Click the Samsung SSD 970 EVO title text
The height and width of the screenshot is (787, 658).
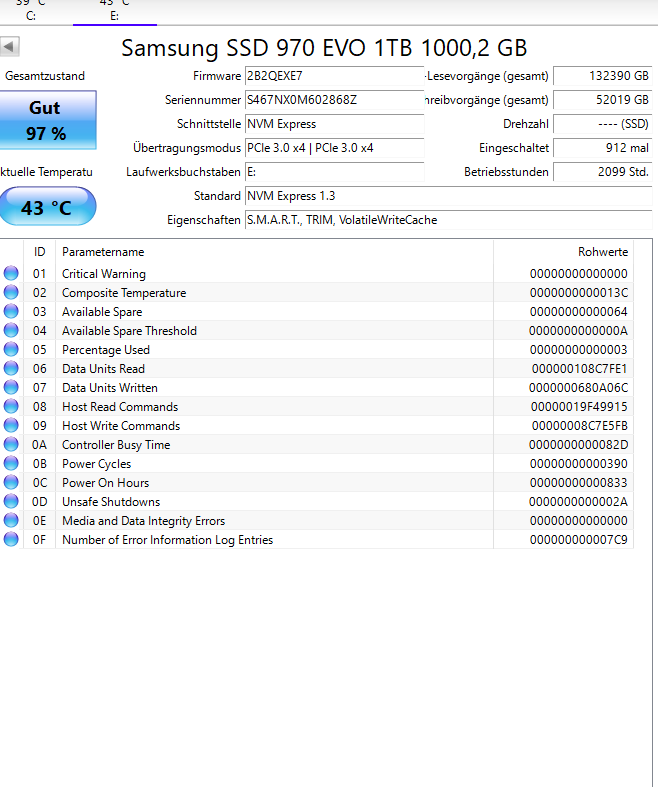click(x=324, y=48)
